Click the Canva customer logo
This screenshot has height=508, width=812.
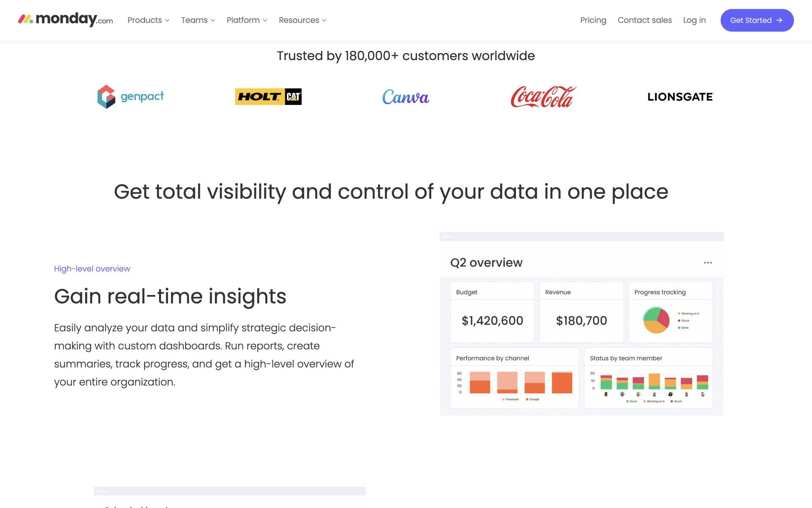[x=406, y=97]
